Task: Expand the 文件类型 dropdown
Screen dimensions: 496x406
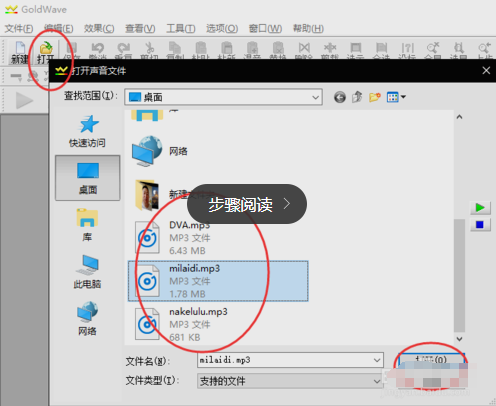Action: [377, 381]
